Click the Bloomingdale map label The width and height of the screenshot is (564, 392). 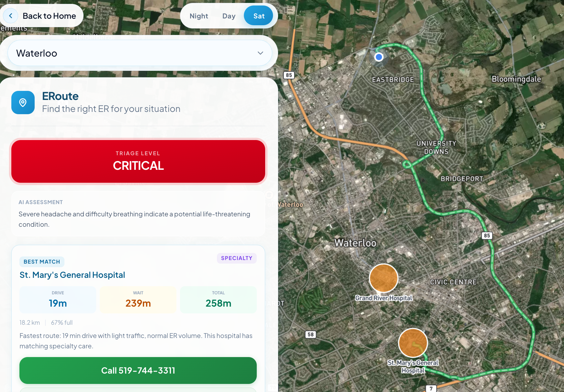(x=516, y=79)
